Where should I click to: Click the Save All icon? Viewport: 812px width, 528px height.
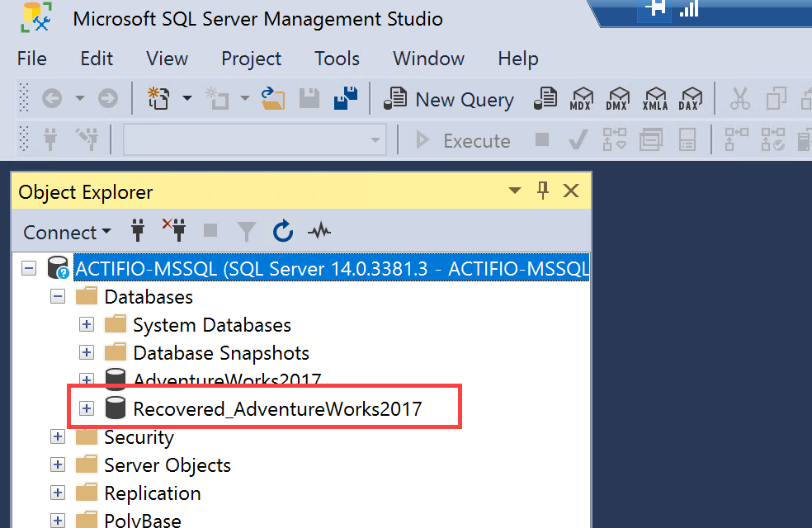click(346, 98)
